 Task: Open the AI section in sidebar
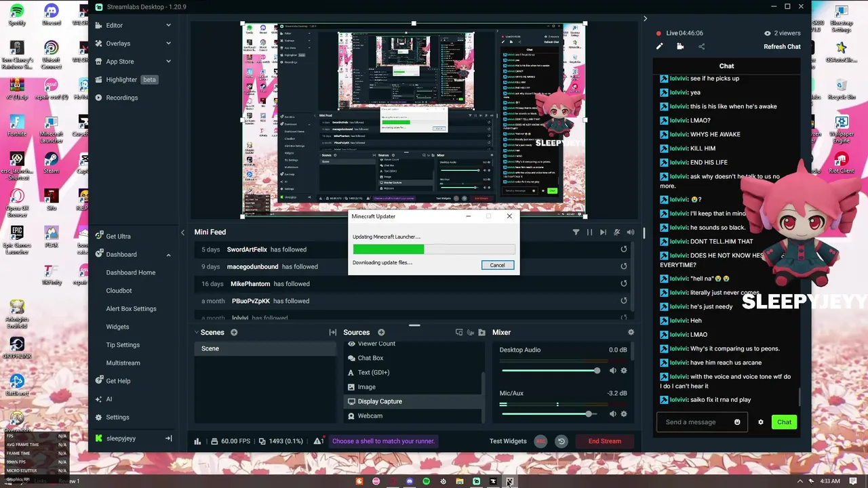coord(104,399)
